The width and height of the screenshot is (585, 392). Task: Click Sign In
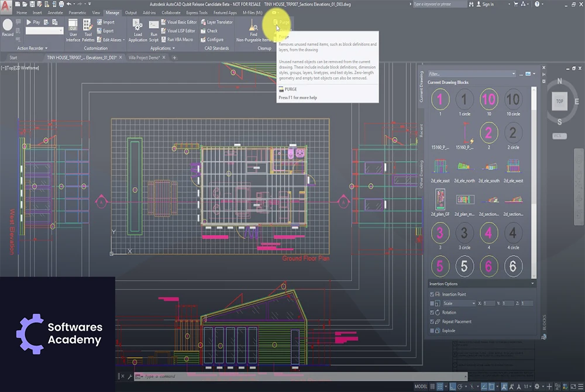(x=485, y=4)
